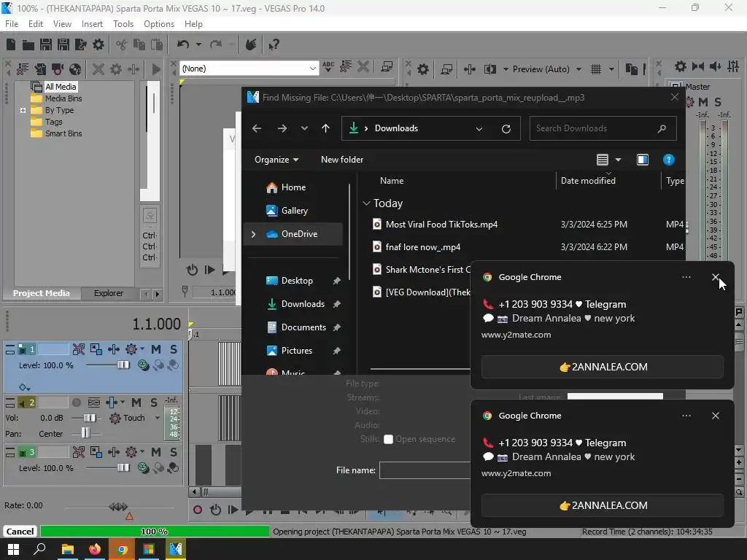Click New folder button

[x=342, y=160]
